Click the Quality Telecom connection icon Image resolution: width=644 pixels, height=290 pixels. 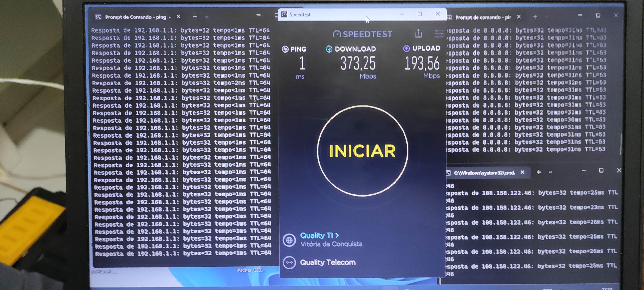click(289, 263)
